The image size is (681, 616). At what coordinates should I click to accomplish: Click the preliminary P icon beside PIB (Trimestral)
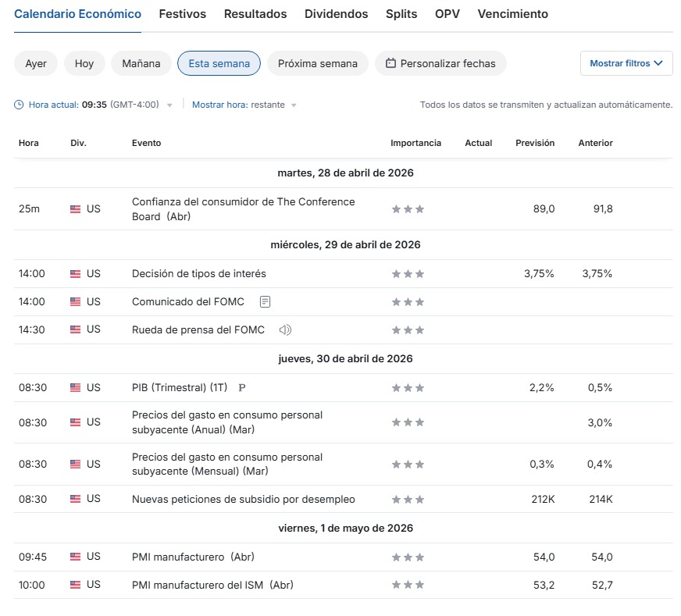coord(242,388)
